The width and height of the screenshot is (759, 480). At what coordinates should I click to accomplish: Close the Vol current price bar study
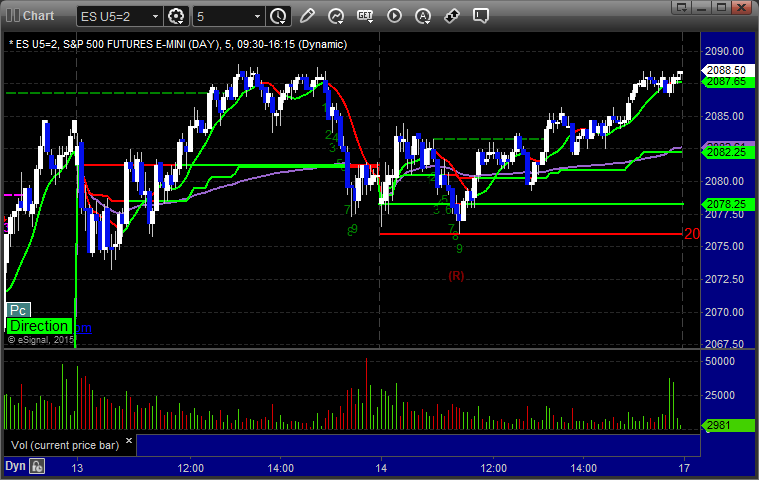coord(129,440)
